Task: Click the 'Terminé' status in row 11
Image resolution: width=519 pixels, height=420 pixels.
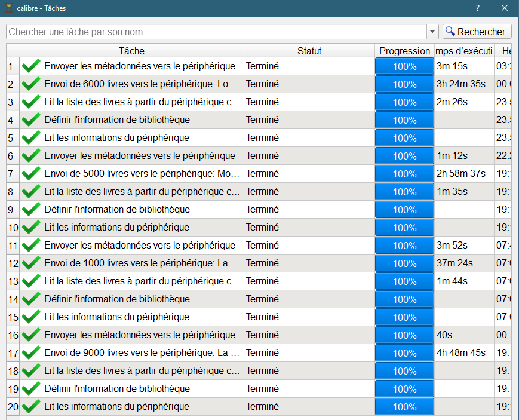Action: click(262, 245)
